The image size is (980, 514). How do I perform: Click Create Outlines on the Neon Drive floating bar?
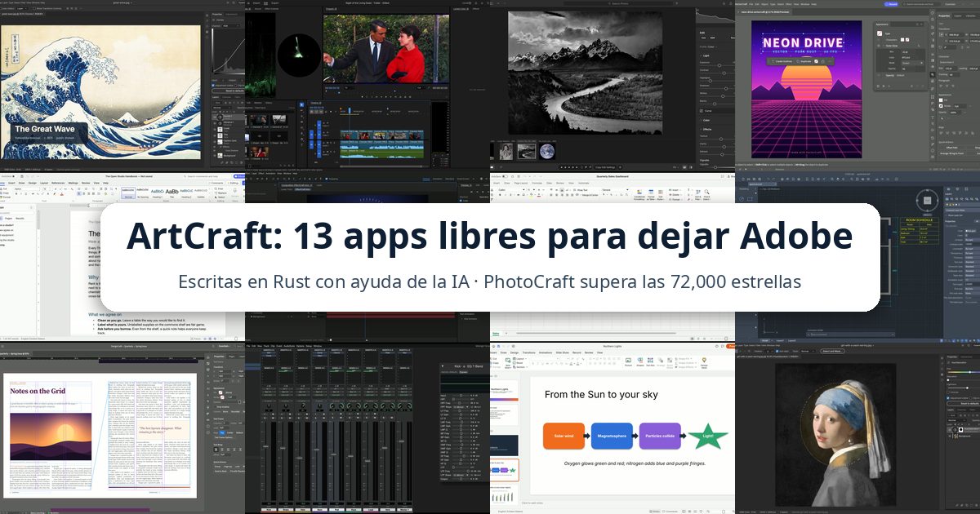click(781, 61)
